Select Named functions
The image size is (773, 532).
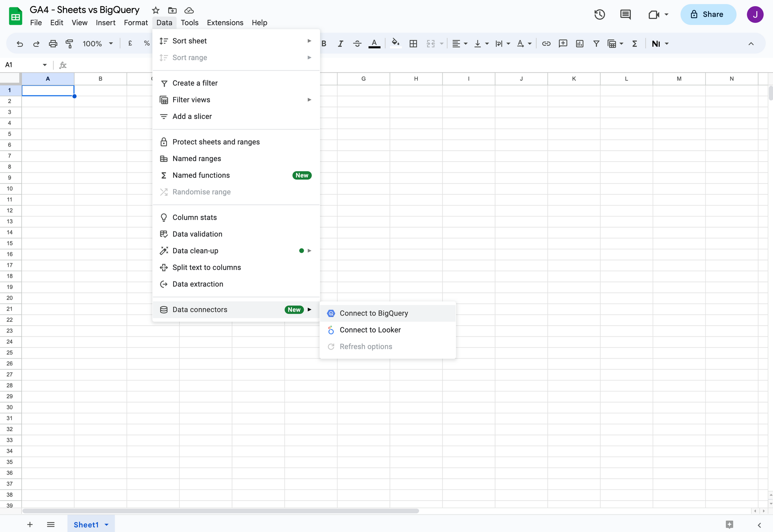(236, 175)
